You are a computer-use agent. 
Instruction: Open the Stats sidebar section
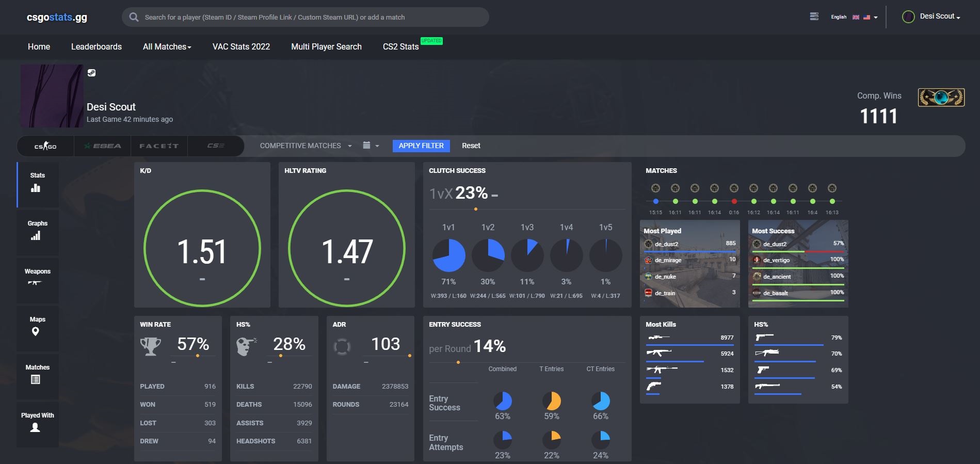coord(38,184)
